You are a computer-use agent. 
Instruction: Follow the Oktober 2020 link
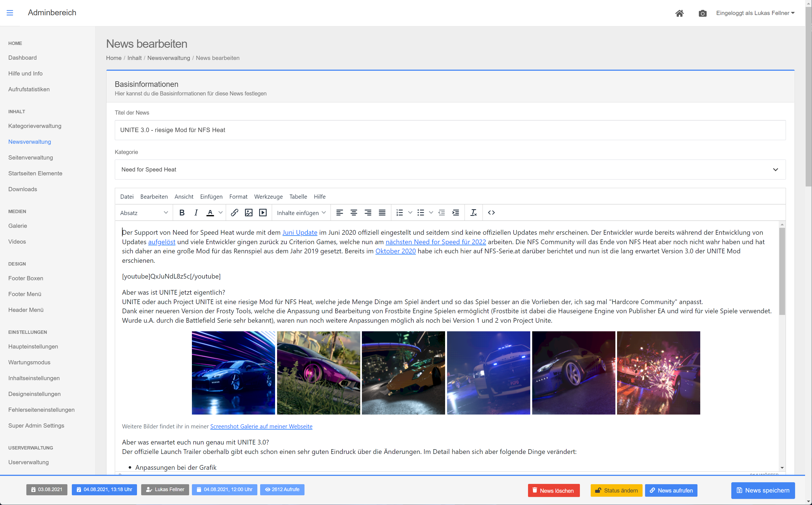click(395, 251)
